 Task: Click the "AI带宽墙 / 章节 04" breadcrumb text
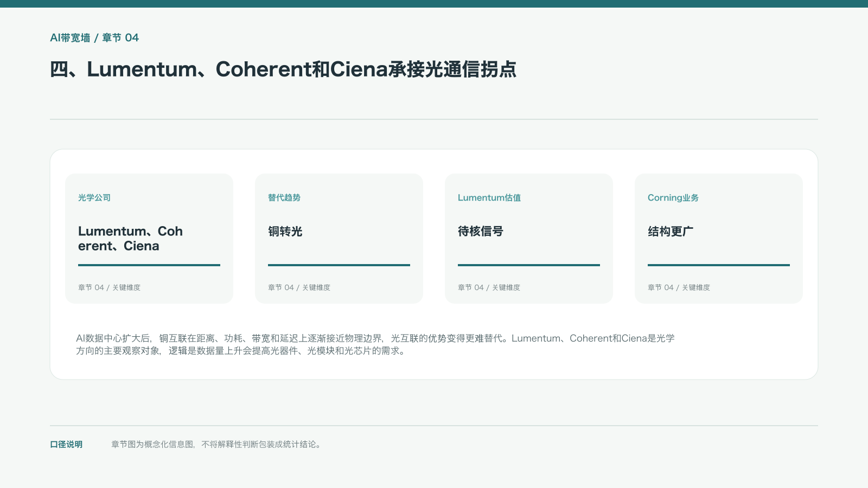point(94,38)
